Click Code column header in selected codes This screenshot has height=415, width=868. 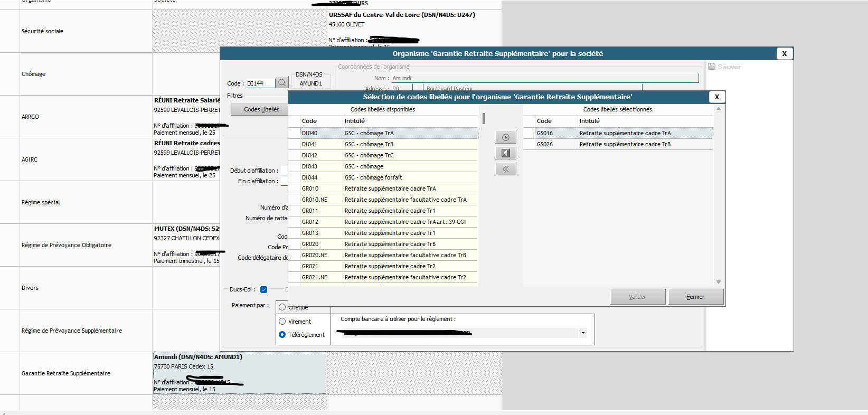click(556, 121)
